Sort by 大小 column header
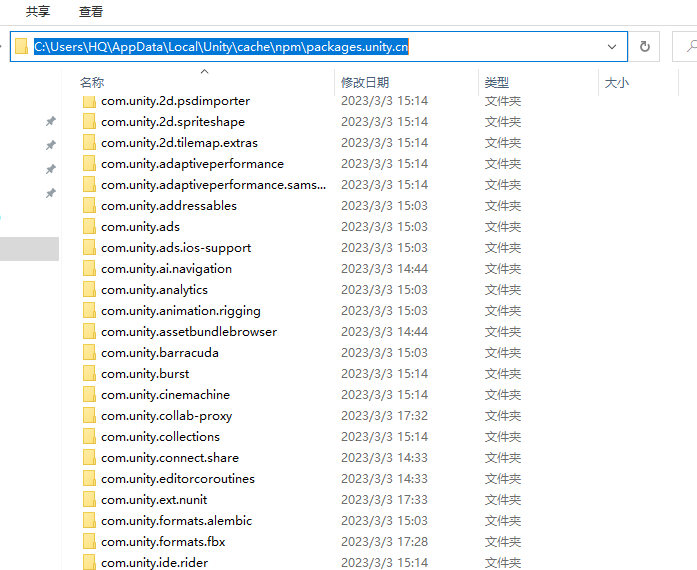 tap(617, 82)
